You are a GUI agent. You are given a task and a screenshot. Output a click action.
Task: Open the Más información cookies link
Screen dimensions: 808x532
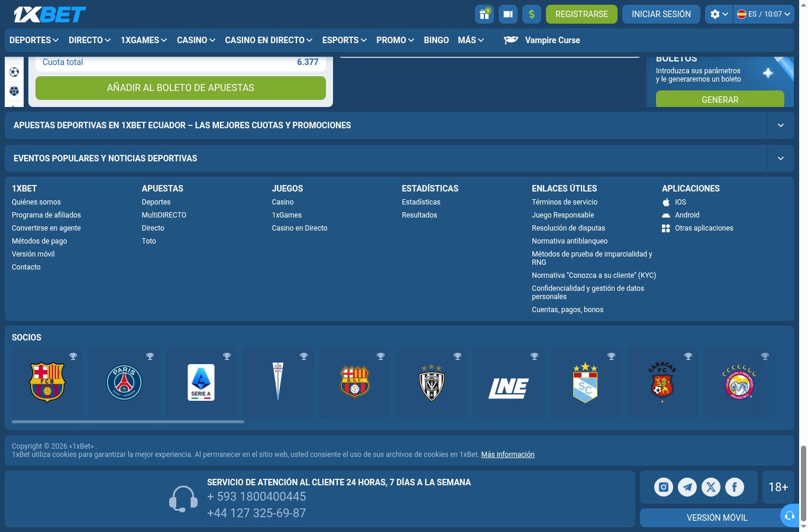(x=508, y=455)
